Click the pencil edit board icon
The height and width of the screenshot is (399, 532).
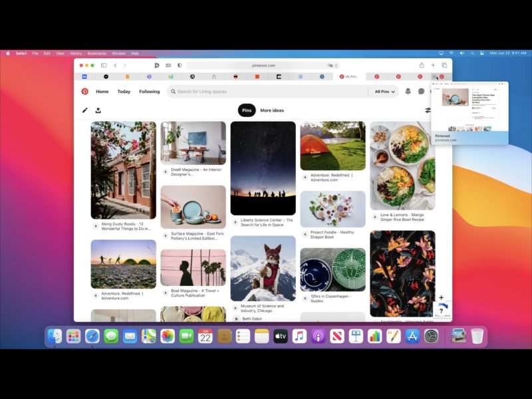click(x=85, y=110)
